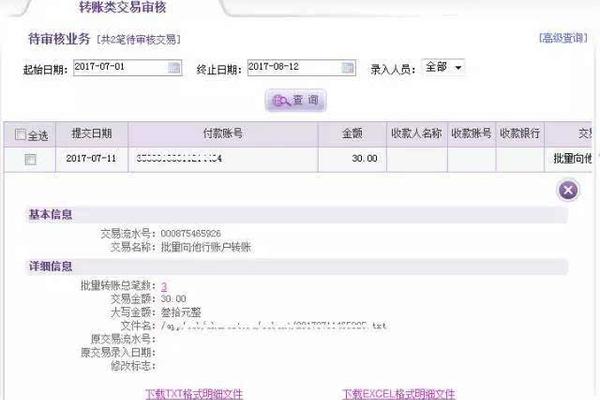This screenshot has width=600, height=400.
Task: Click the 待审核业务 heading
Action: [x=59, y=39]
